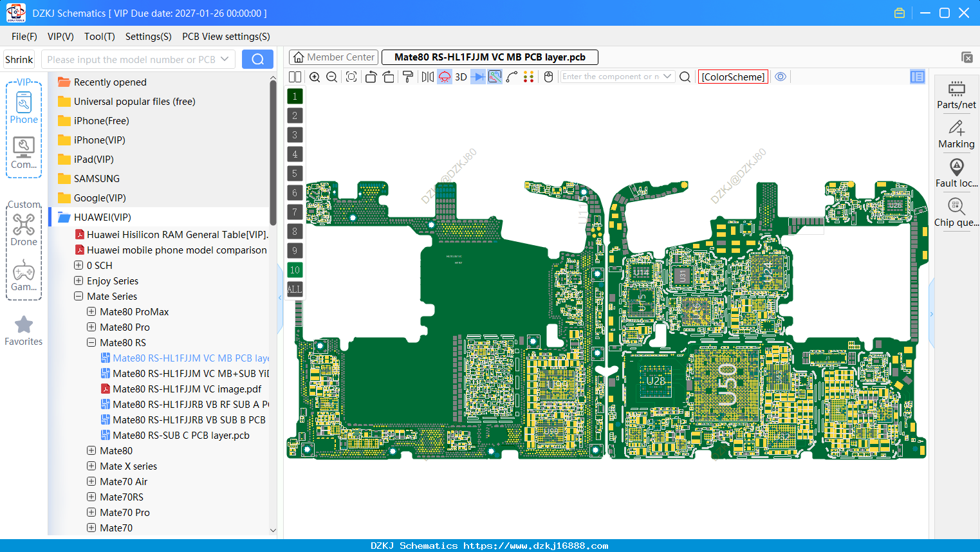The image size is (980, 552).
Task: Open the VIP(V) menu
Action: (60, 37)
